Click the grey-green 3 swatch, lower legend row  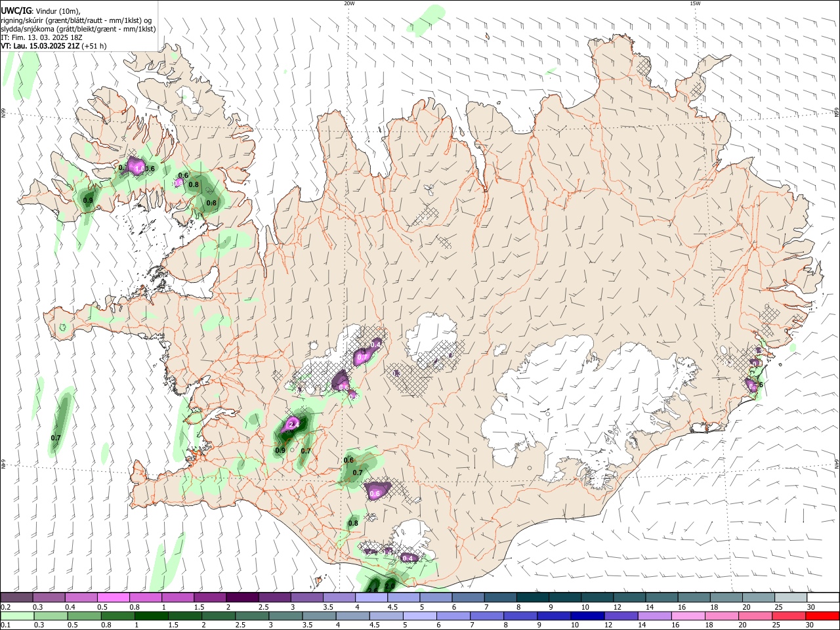click(x=285, y=616)
